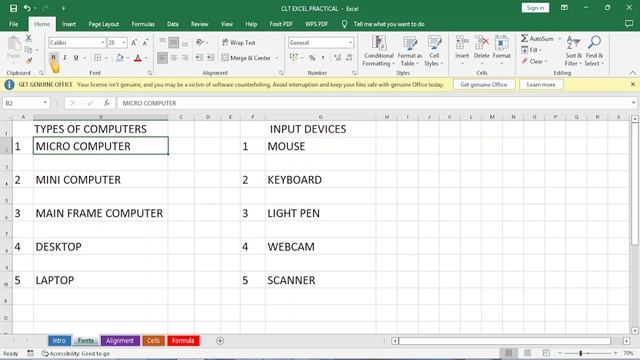Save the workbook with the floppy icon
Image resolution: width=640 pixels, height=360 pixels.
(x=13, y=8)
